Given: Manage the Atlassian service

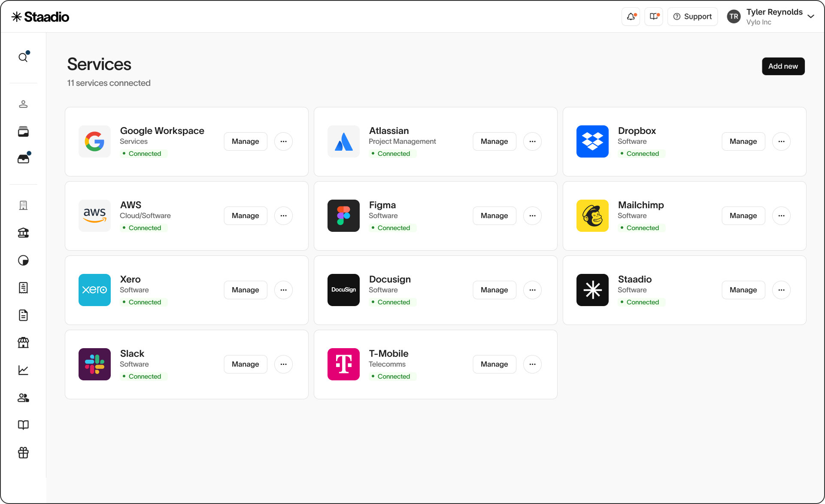Looking at the screenshot, I should coord(494,142).
